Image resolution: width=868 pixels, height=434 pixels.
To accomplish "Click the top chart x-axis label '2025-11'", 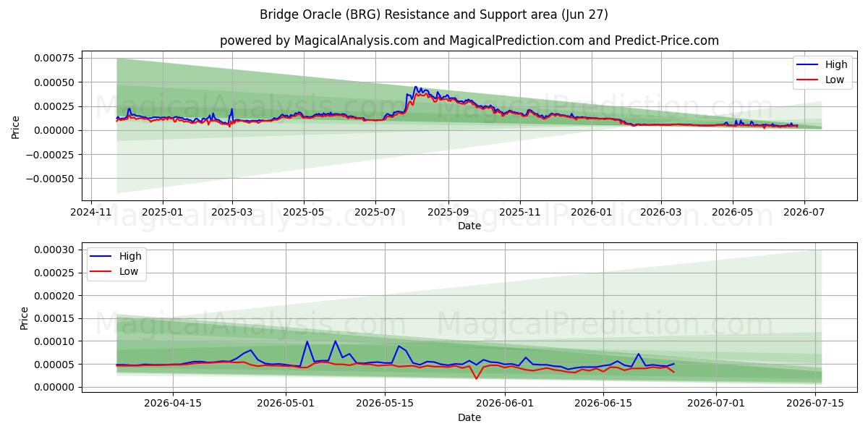I will [x=520, y=213].
